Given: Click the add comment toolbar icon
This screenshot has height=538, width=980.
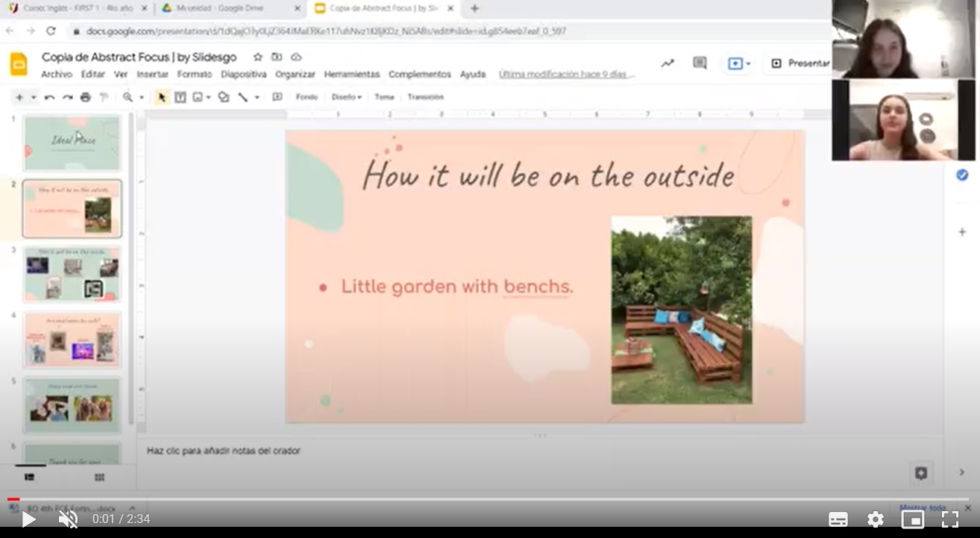Looking at the screenshot, I should click(x=277, y=97).
